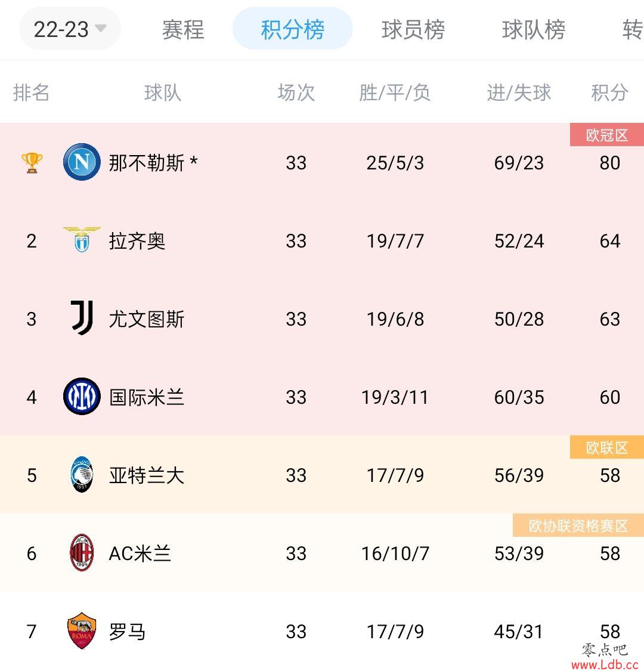Click the AS Roma wolf crest
Viewport: 644px width, 671px height.
[82, 631]
